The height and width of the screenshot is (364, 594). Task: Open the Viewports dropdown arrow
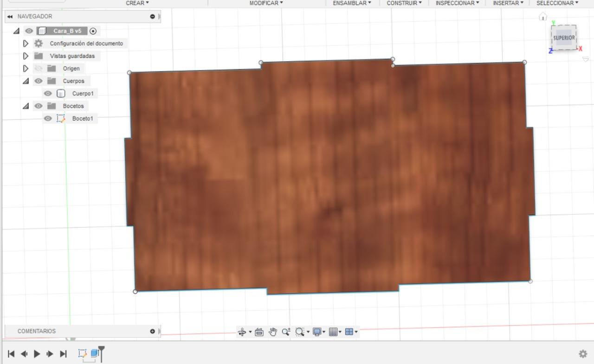(x=356, y=332)
